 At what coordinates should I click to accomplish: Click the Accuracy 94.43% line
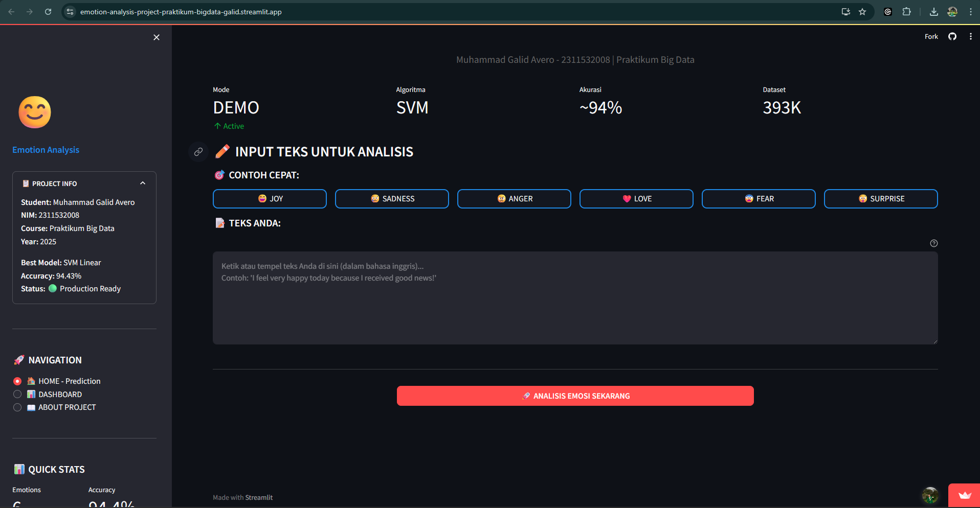click(x=51, y=276)
